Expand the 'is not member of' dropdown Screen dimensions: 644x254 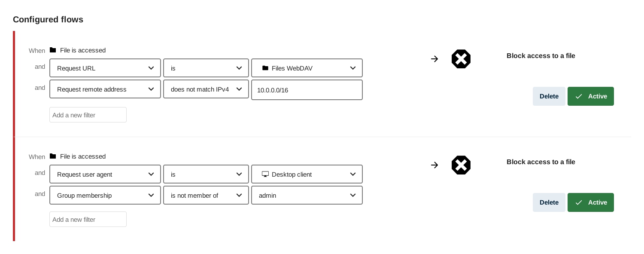click(x=206, y=195)
